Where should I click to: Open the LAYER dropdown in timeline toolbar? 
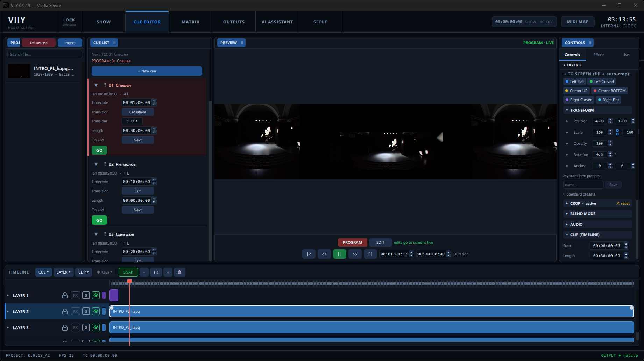coord(64,272)
